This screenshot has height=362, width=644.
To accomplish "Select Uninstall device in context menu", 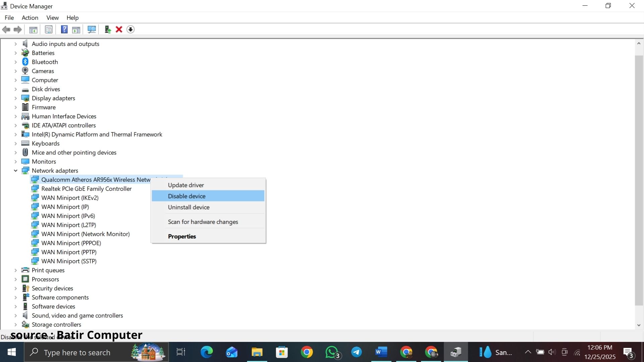I will [x=208, y=207].
